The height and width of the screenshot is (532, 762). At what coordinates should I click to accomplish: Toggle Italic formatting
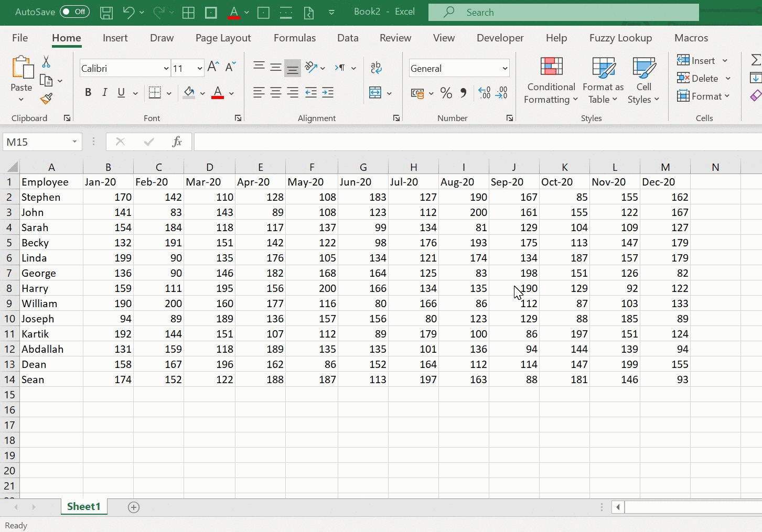coord(105,93)
